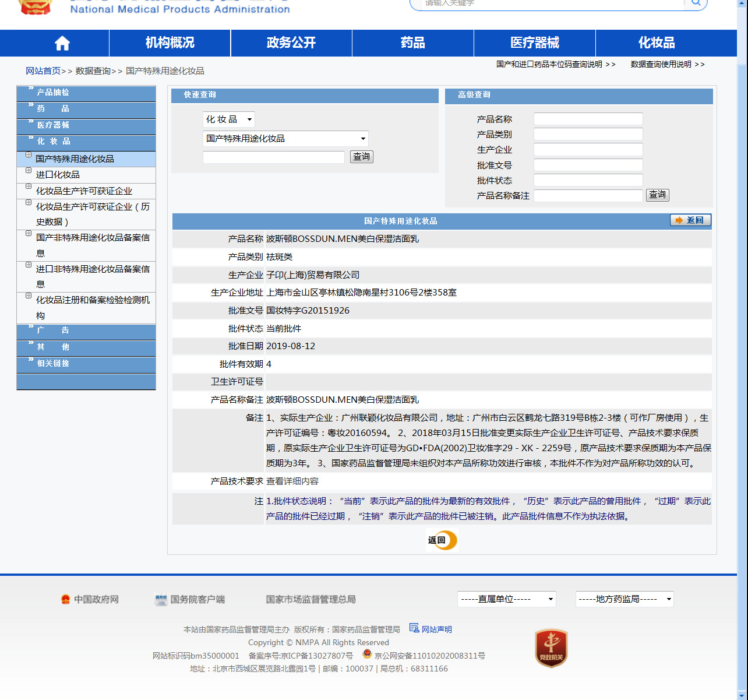Open 查看详细内容 link
The height and width of the screenshot is (700, 748).
tap(292, 481)
